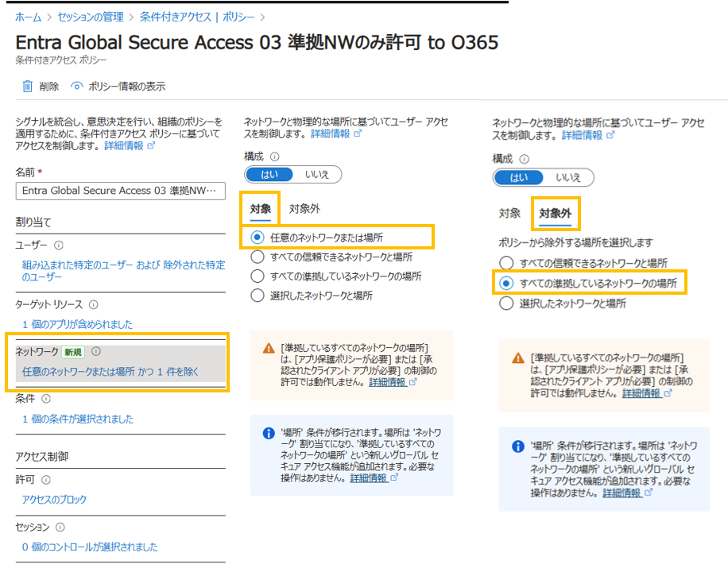Go to ホーム breadcrumb
The width and height of the screenshot is (728, 568).
pos(29,17)
